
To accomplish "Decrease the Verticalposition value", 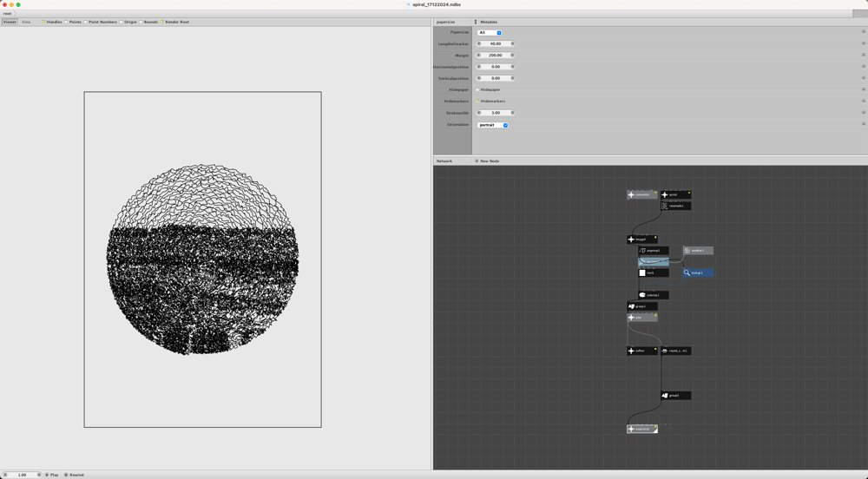I will pyautogui.click(x=479, y=78).
